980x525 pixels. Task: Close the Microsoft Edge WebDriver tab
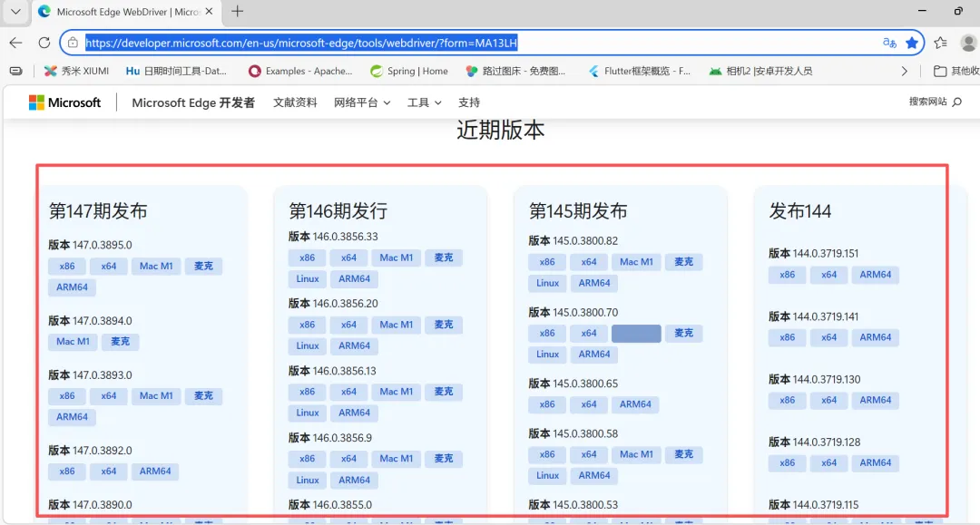tap(209, 11)
